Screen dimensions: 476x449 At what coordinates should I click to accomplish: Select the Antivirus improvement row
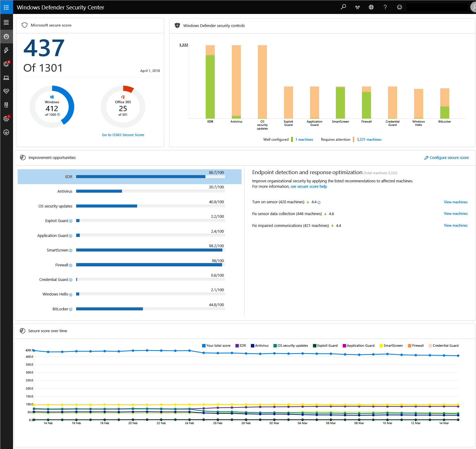point(130,191)
